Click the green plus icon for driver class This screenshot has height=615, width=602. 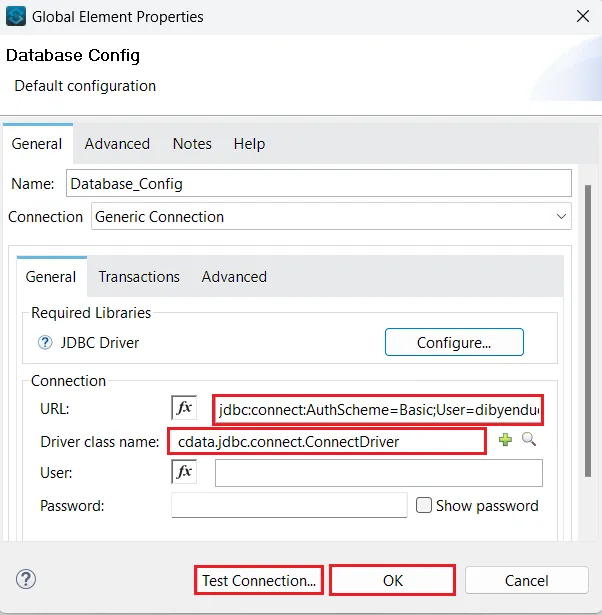(506, 440)
